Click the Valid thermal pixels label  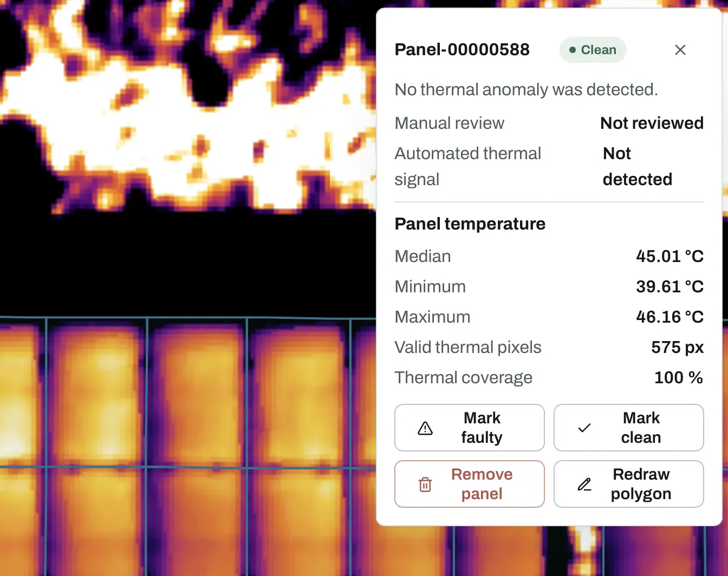(468, 347)
